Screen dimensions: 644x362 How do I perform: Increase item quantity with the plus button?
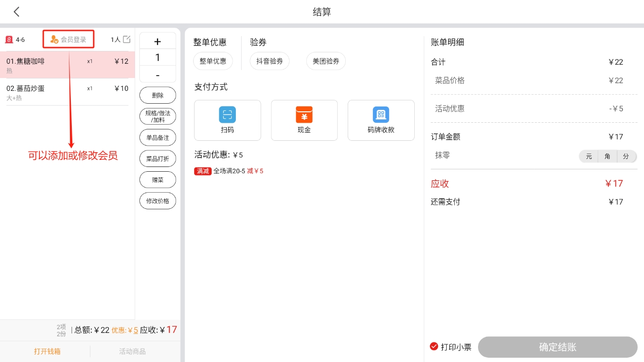tap(157, 42)
